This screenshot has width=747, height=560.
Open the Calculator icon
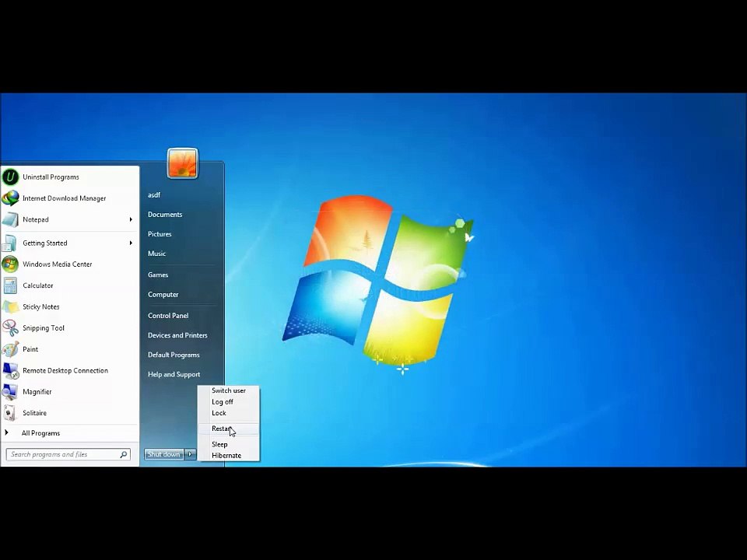pyautogui.click(x=10, y=285)
